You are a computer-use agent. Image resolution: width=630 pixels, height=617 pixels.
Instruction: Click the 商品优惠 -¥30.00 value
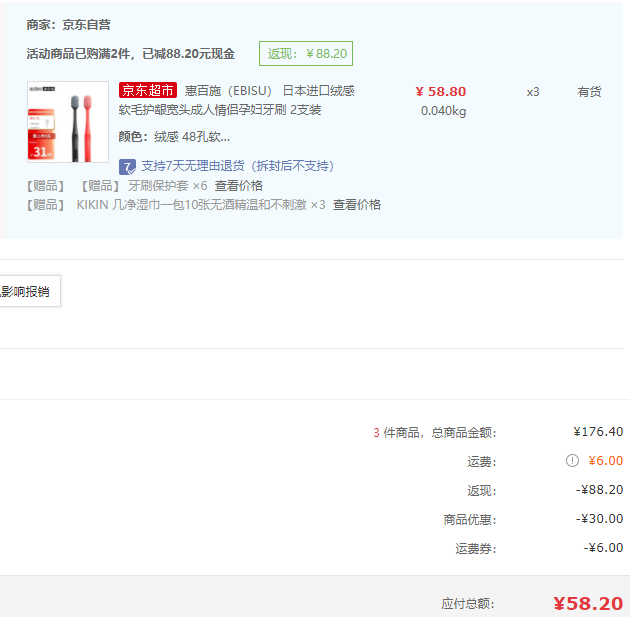pyautogui.click(x=599, y=519)
